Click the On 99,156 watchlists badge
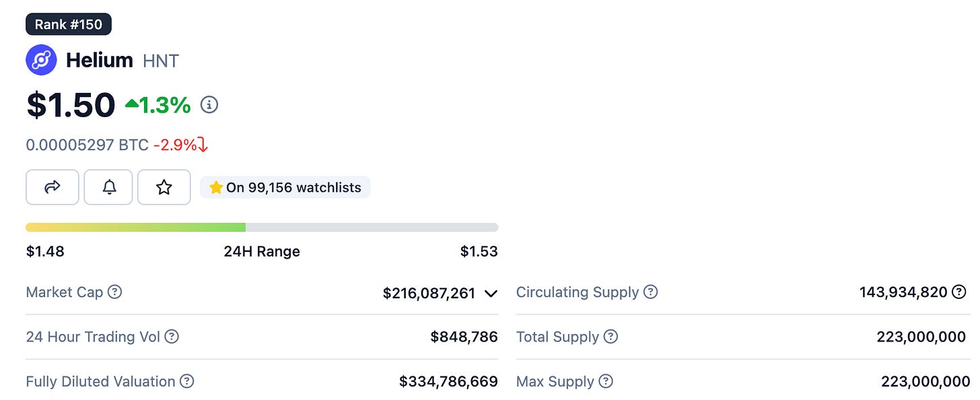 point(285,187)
